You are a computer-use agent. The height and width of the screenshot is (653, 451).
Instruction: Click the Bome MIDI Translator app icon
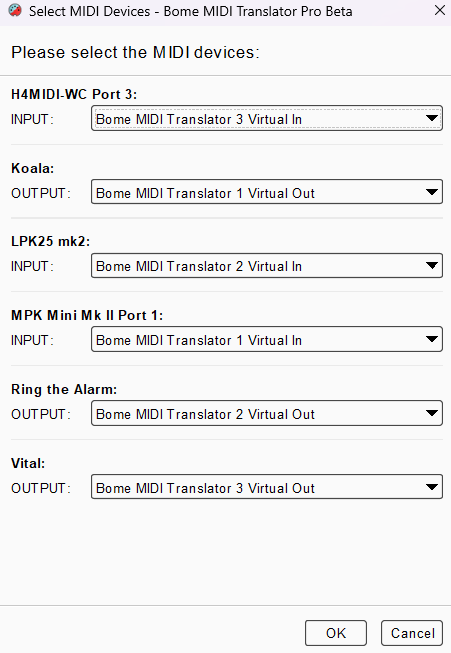tap(15, 10)
